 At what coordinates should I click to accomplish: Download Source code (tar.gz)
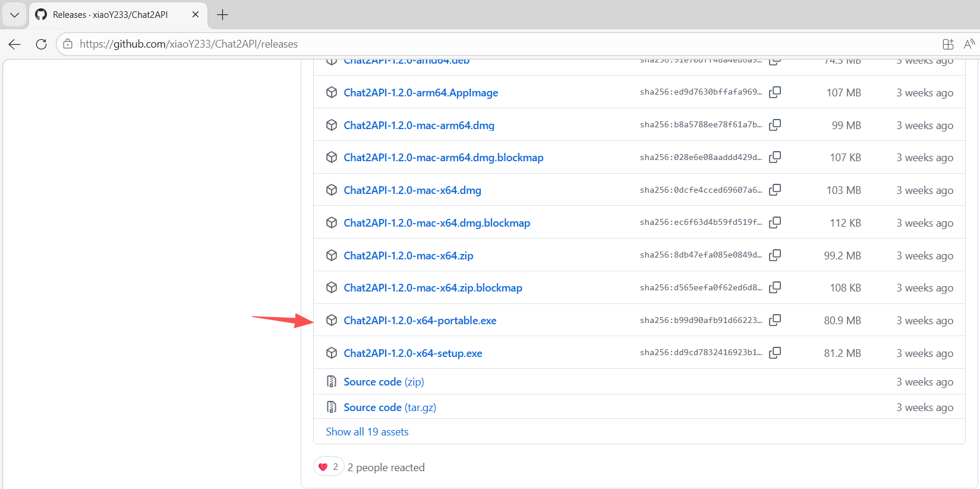pos(390,407)
